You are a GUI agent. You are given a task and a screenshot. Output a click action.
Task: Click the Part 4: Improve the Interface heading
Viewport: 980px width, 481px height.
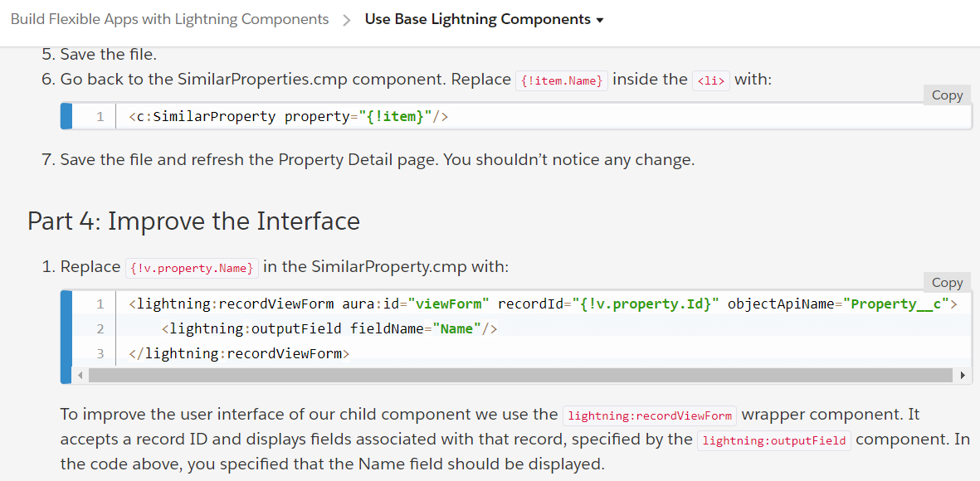[193, 221]
